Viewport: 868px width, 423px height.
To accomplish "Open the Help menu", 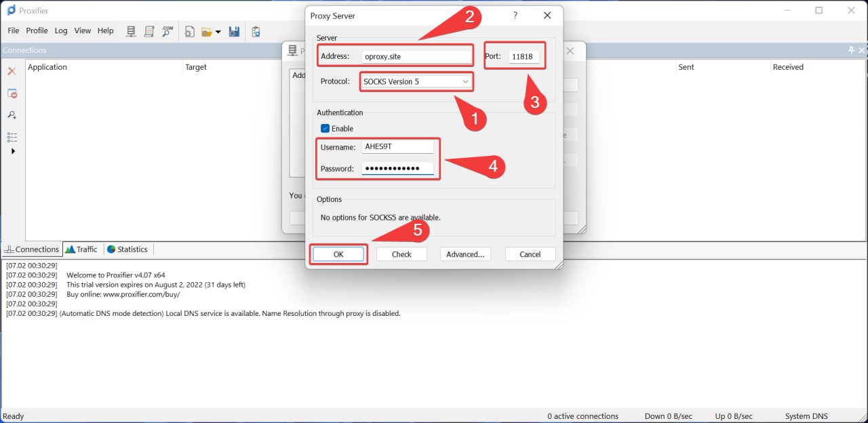I will [x=106, y=31].
